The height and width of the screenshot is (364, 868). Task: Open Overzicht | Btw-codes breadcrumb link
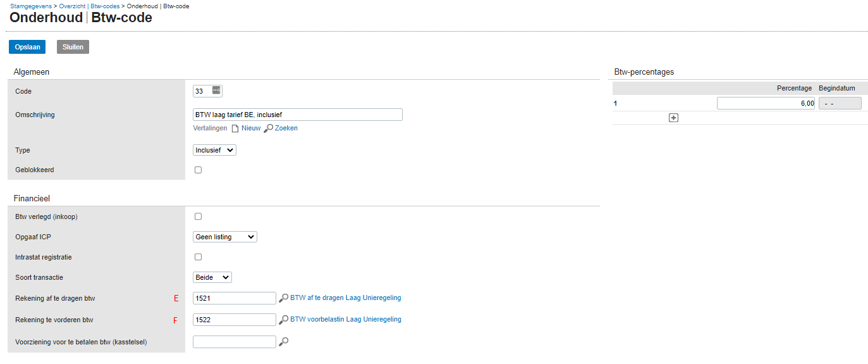click(x=89, y=6)
